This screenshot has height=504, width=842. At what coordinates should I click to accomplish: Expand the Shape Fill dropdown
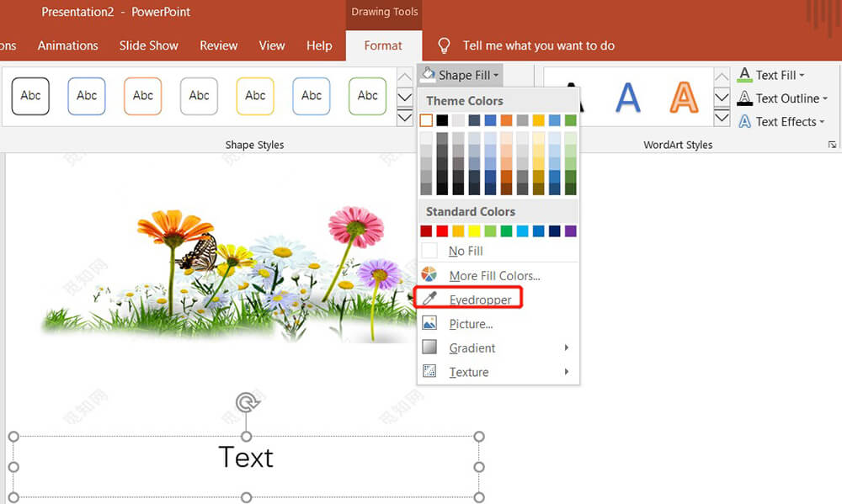tap(461, 75)
